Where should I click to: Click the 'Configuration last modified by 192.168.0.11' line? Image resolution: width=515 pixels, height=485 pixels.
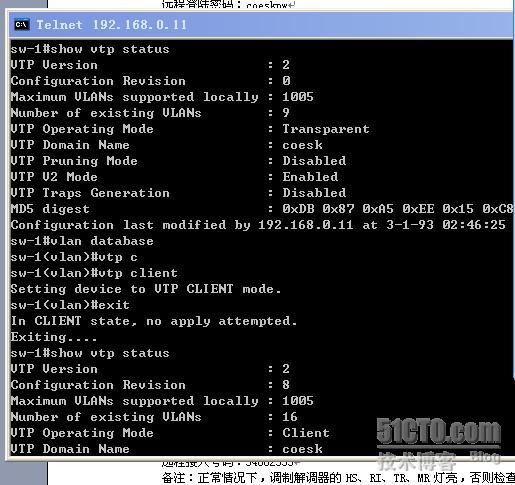258,225
